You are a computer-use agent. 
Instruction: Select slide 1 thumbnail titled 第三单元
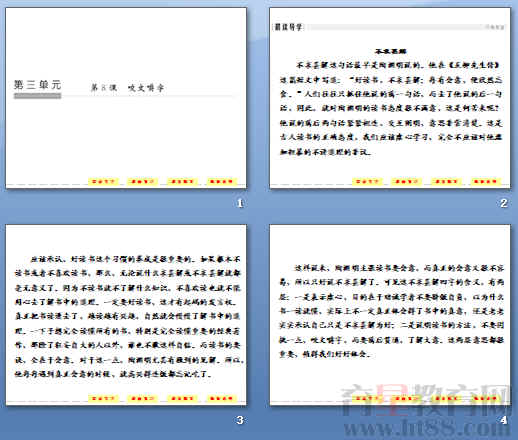coord(126,98)
